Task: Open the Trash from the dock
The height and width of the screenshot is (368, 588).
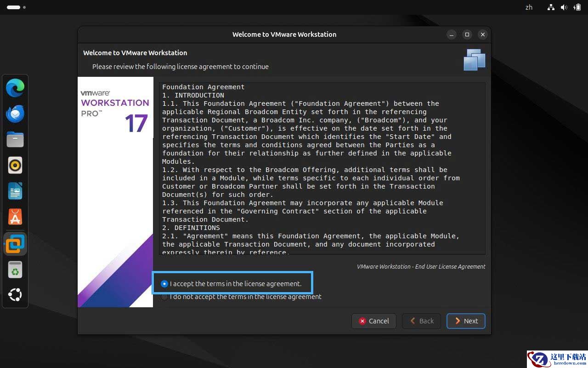Action: [x=15, y=270]
